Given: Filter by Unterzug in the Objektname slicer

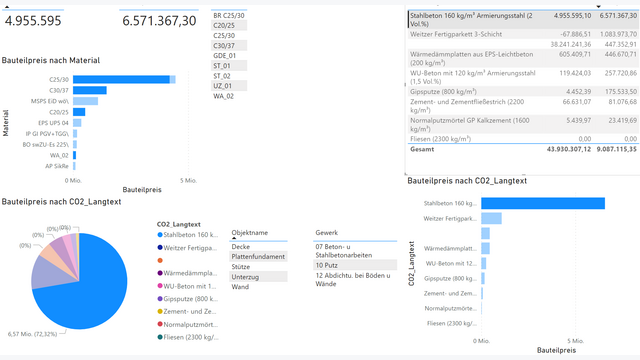Looking at the screenshot, I should pyautogui.click(x=258, y=277).
